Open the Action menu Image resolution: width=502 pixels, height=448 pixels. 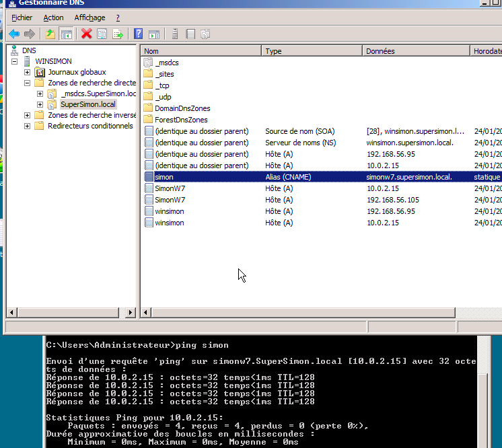[53, 17]
